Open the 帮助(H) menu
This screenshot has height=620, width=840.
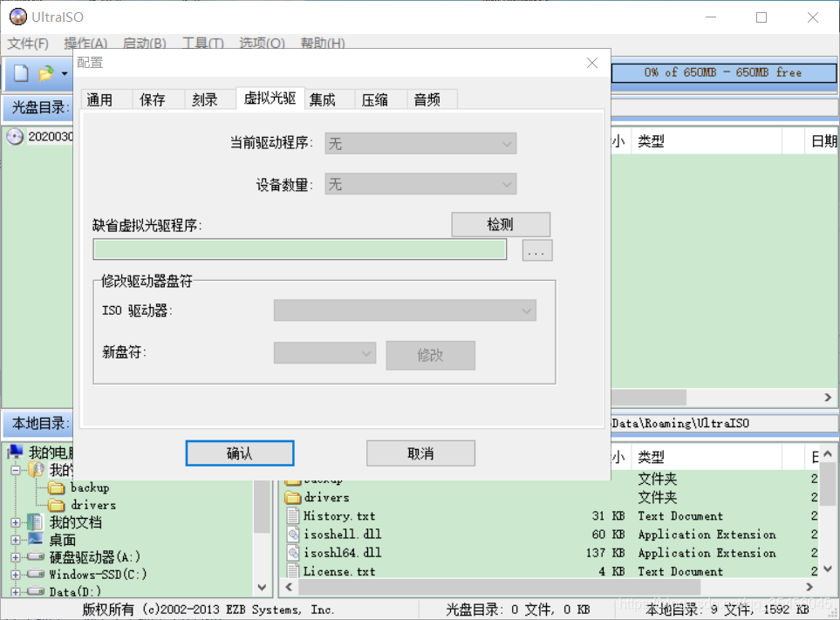[x=323, y=44]
